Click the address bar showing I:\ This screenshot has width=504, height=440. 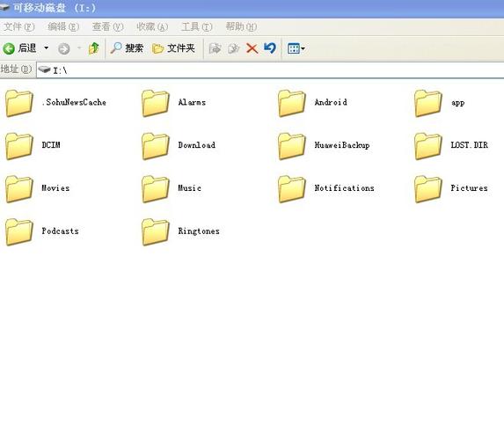[270, 70]
